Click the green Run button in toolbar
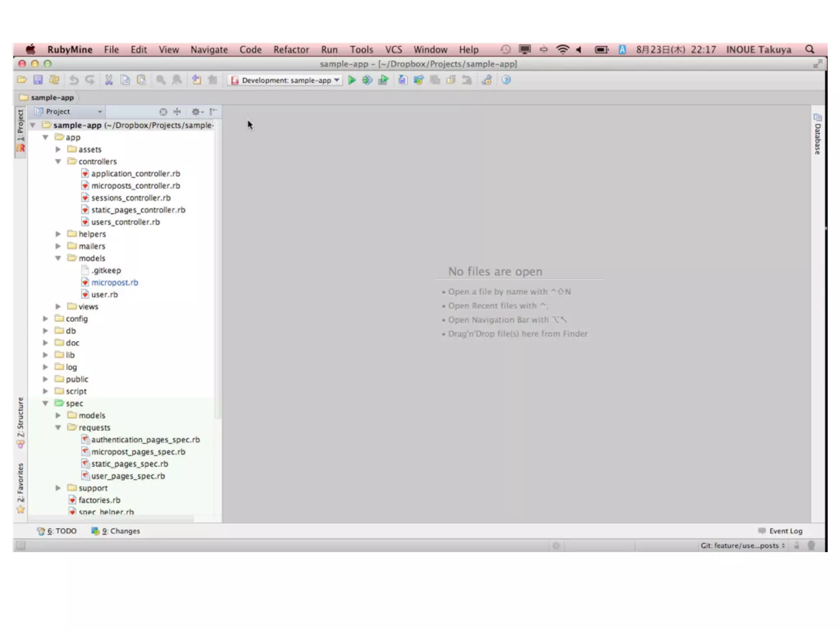Screen dimensions: 840x630 click(352, 80)
